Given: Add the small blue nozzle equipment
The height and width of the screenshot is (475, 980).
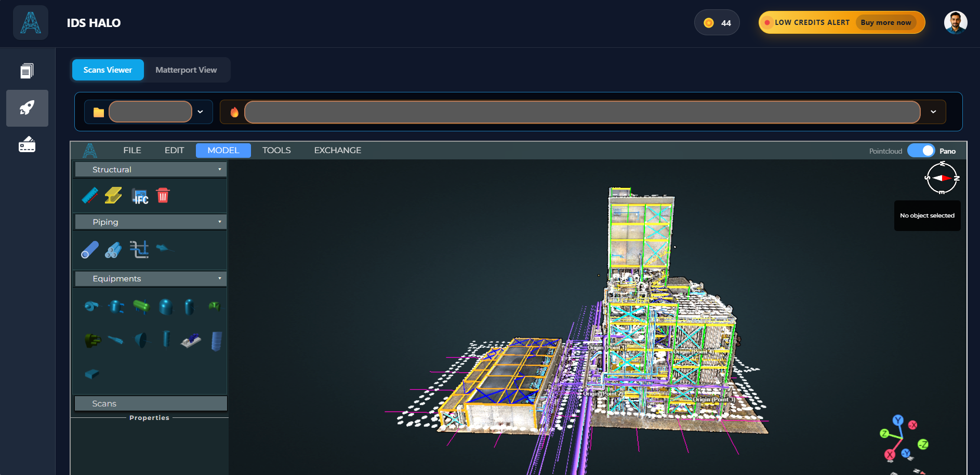Looking at the screenshot, I should coord(115,340).
